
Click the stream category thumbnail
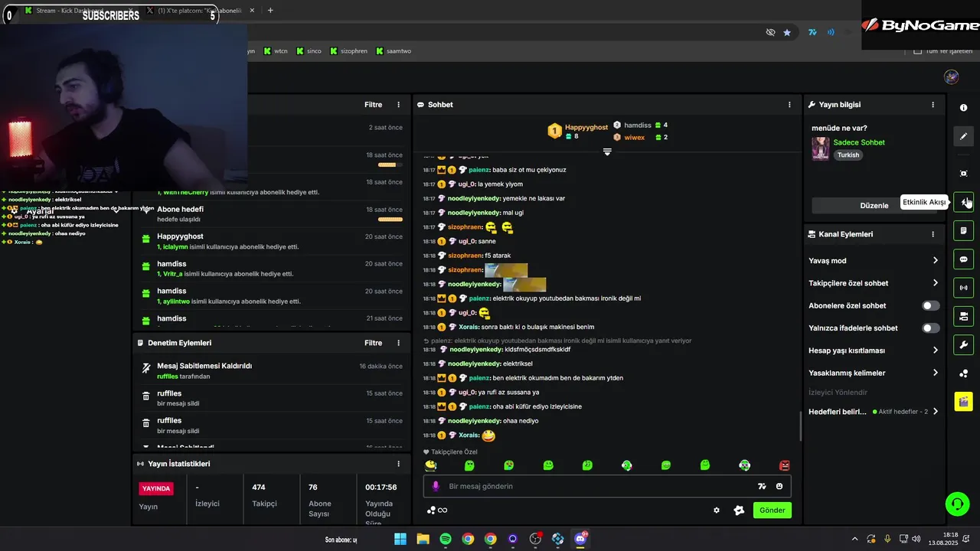point(821,148)
